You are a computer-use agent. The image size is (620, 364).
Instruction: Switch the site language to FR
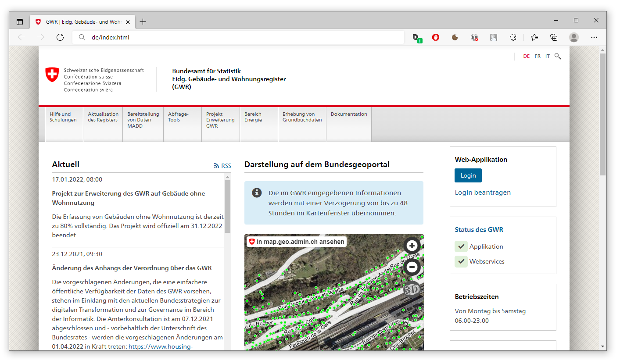[538, 56]
